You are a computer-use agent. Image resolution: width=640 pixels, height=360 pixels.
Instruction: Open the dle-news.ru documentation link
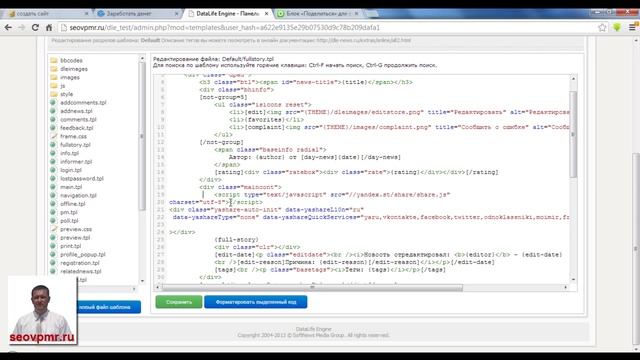click(x=364, y=40)
